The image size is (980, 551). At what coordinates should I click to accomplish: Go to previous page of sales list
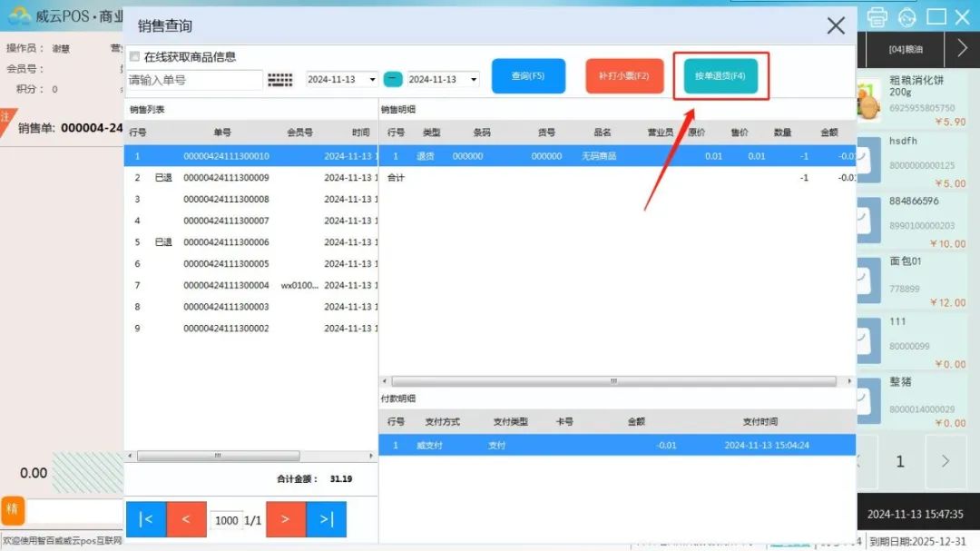point(186,519)
